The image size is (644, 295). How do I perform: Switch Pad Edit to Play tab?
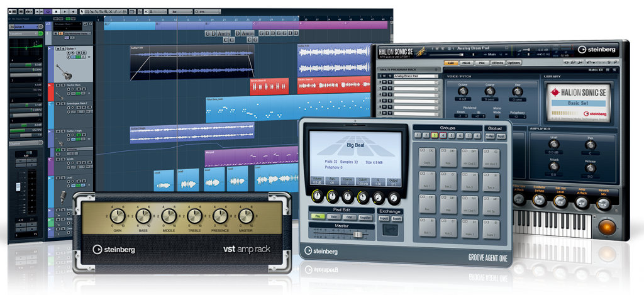click(318, 216)
